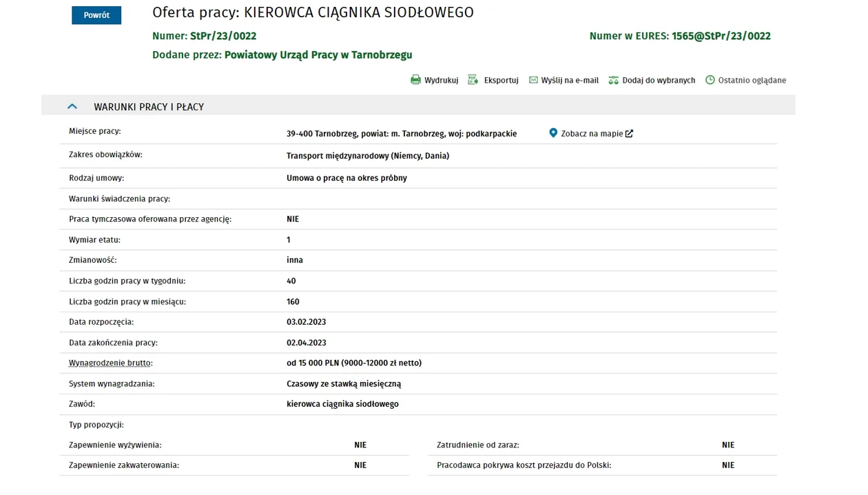Click the monthly hours value 160
Screen dimensions: 868x495
click(293, 301)
